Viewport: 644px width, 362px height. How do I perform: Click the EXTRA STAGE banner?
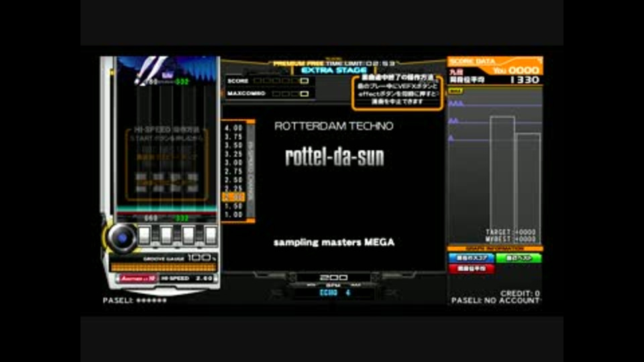point(334,70)
